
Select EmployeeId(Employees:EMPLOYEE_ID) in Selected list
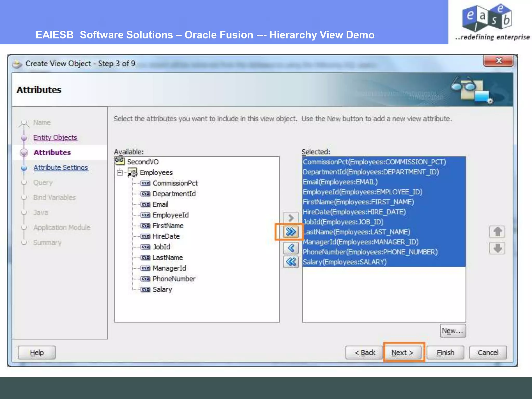(x=384, y=192)
